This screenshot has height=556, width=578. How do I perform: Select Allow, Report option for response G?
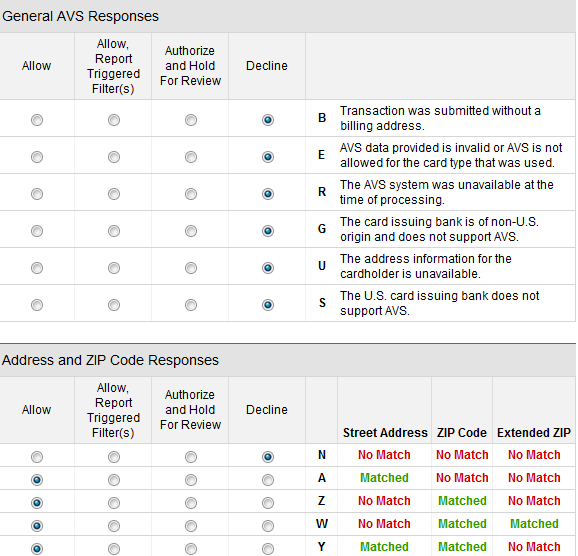tap(114, 231)
